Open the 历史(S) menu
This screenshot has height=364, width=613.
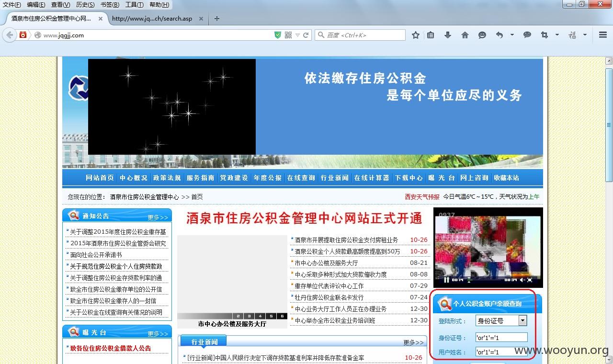pyautogui.click(x=86, y=5)
